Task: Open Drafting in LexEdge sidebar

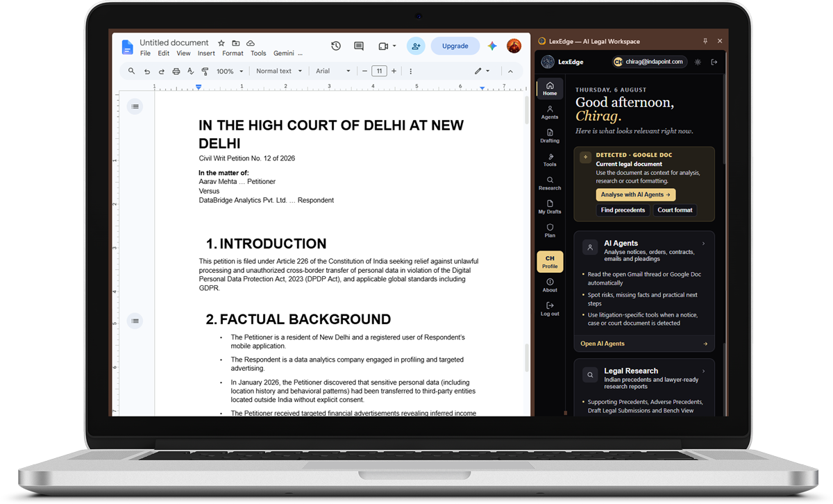Action: [x=550, y=136]
